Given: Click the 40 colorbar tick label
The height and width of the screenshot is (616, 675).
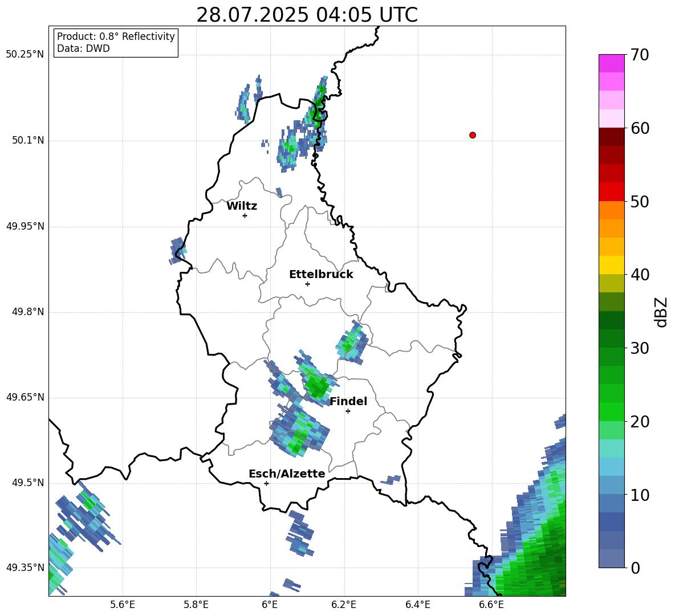Looking at the screenshot, I should (x=640, y=275).
